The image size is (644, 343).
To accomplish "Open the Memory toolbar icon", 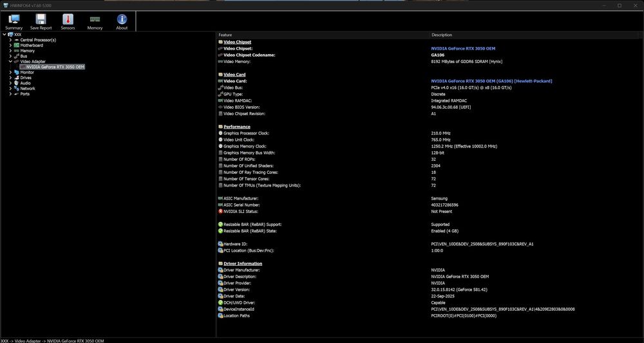I will coord(95,19).
